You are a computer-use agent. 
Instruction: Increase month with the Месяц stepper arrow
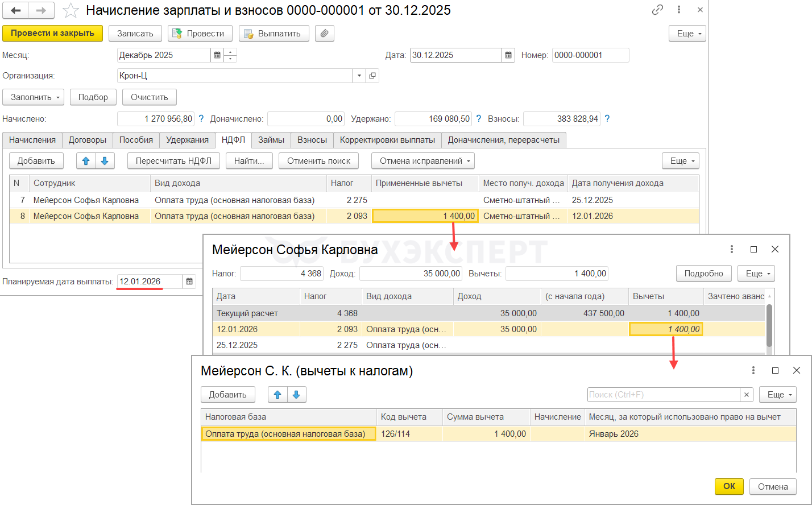pos(230,52)
